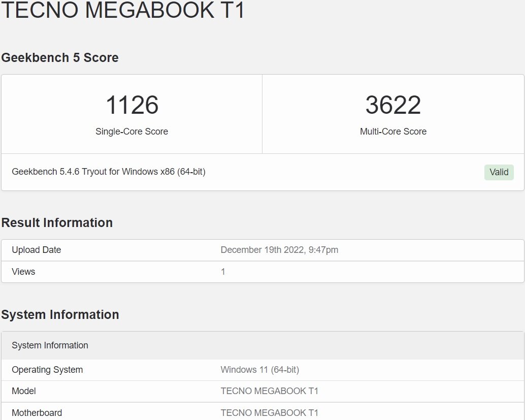Select the Geekbench 5 Score heading

tap(60, 57)
